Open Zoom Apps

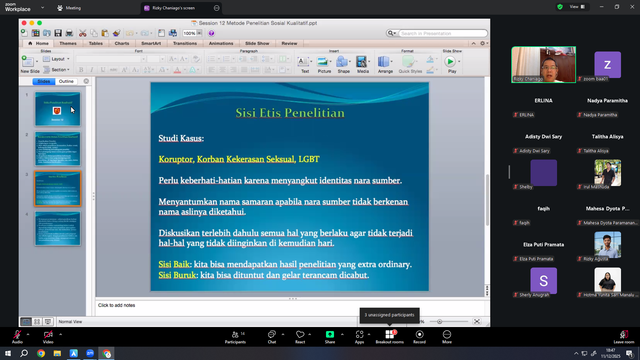359,337
